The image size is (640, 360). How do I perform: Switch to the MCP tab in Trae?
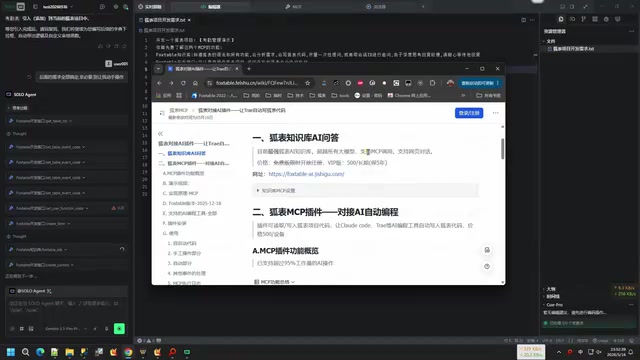click(x=293, y=7)
